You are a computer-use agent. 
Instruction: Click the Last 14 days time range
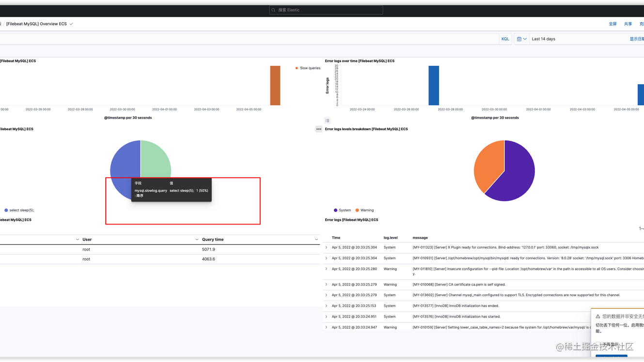click(x=544, y=39)
